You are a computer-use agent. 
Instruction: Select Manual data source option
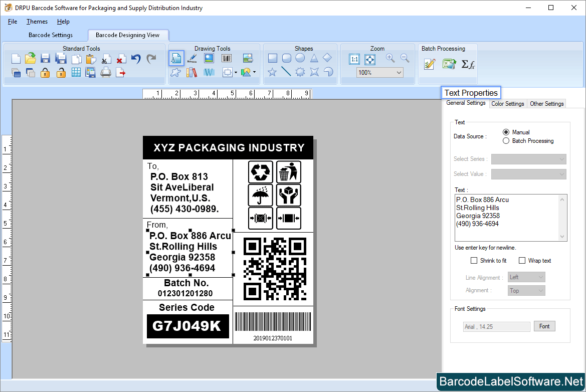(x=506, y=132)
